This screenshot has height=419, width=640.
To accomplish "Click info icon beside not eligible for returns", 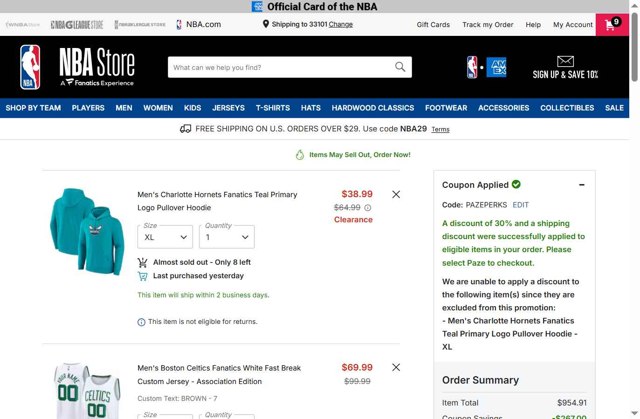I will [141, 322].
